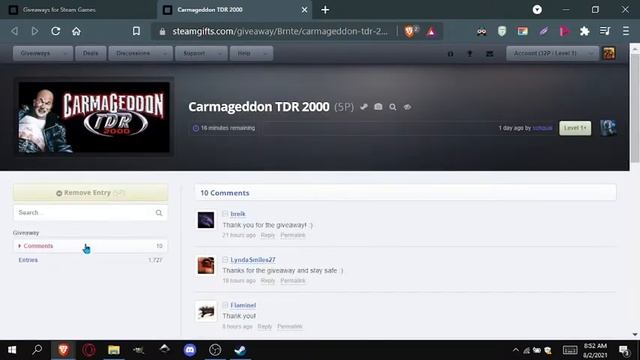Click the pink play-shaped extension icon
640x360 pixels.
coord(564,31)
